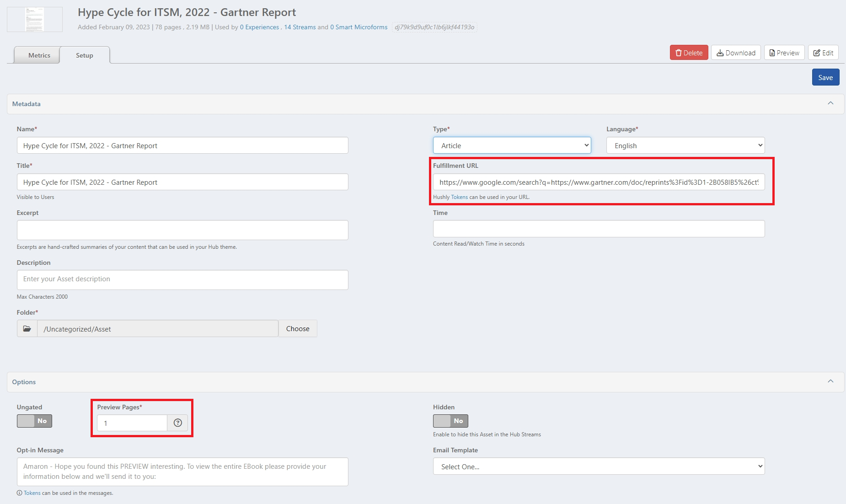Click the Preview button
846x504 pixels.
coord(784,53)
